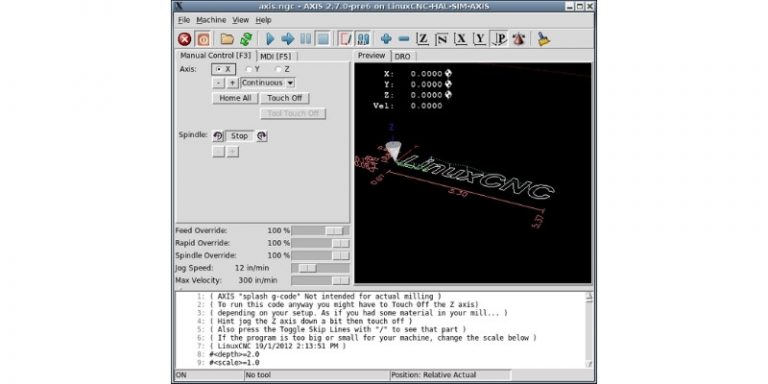Toggle Machine Power icon in toolbar

click(203, 39)
